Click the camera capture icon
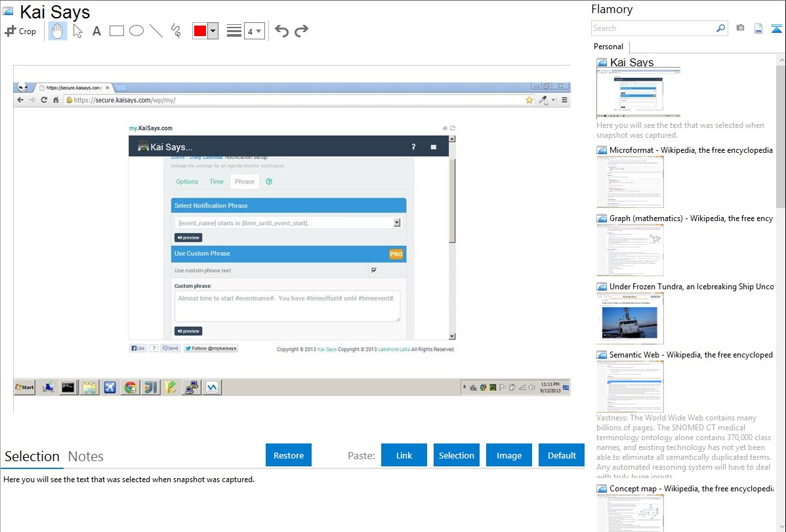The height and width of the screenshot is (532, 786). pyautogui.click(x=740, y=28)
